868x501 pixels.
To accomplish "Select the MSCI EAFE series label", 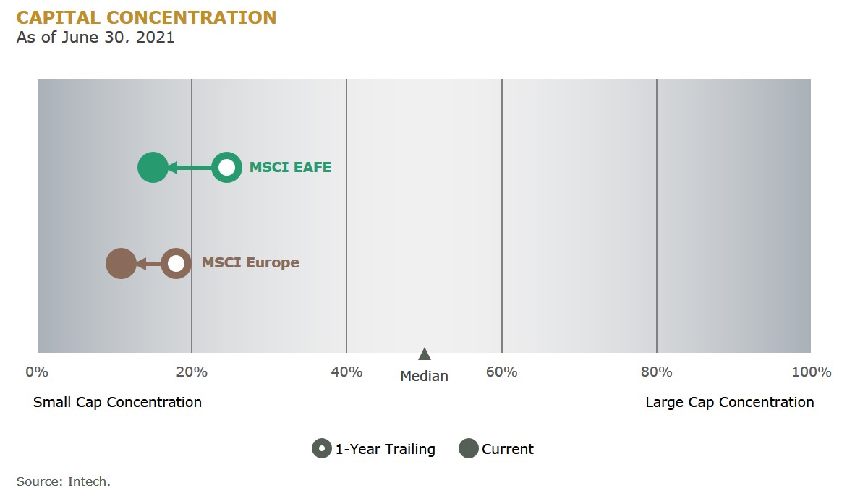I will point(290,168).
